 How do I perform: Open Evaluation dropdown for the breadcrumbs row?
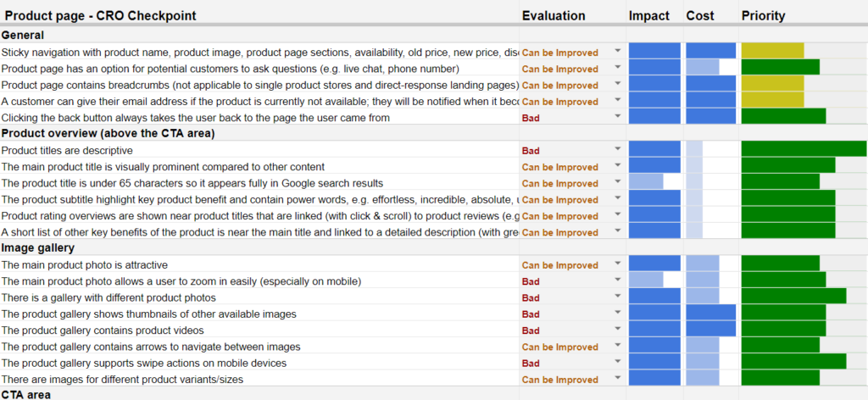pos(617,85)
